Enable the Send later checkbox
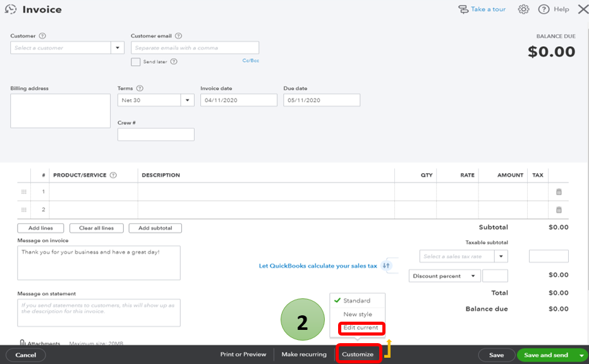The height and width of the screenshot is (364, 589). tap(136, 62)
